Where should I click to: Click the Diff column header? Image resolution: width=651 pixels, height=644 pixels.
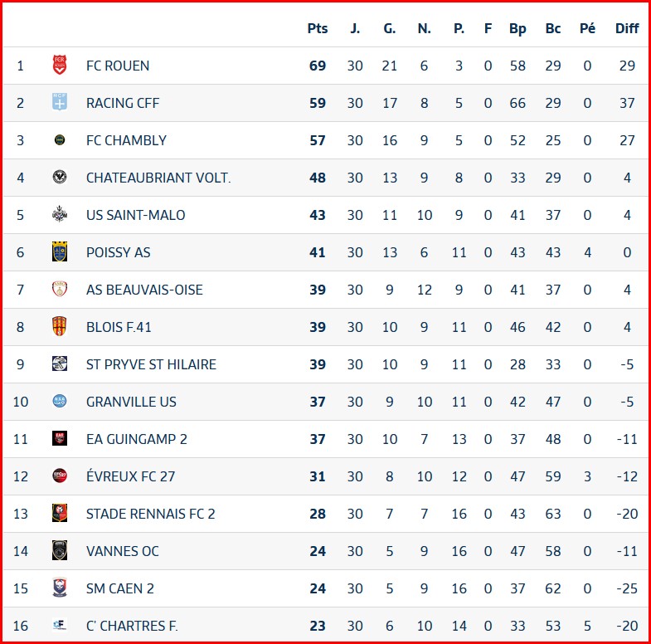tap(627, 28)
